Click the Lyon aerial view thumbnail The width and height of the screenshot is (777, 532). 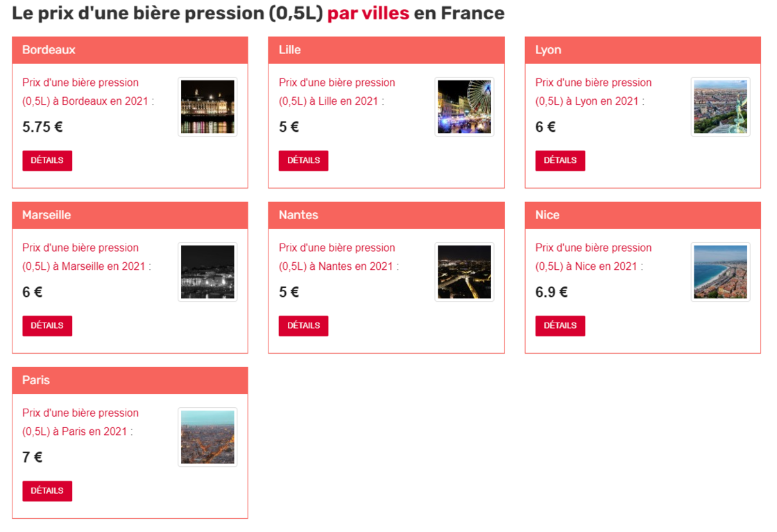pyautogui.click(x=721, y=107)
